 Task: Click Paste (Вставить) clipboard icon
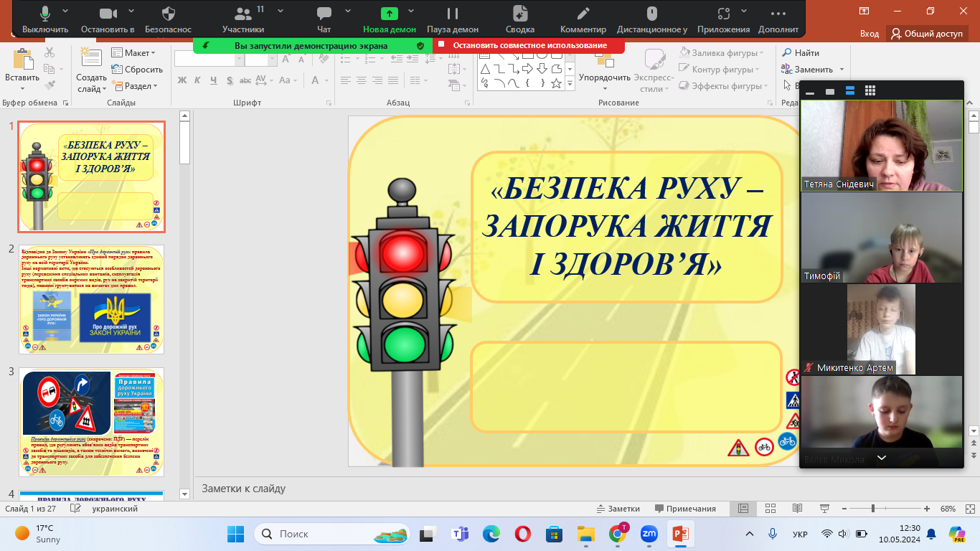22,60
